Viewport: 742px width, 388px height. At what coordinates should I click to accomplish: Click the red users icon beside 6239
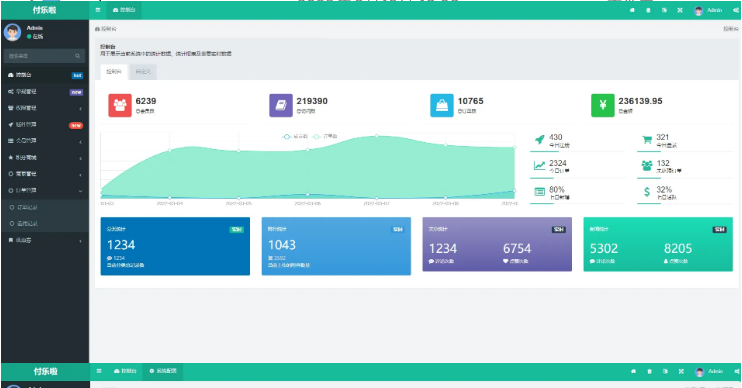[120, 105]
